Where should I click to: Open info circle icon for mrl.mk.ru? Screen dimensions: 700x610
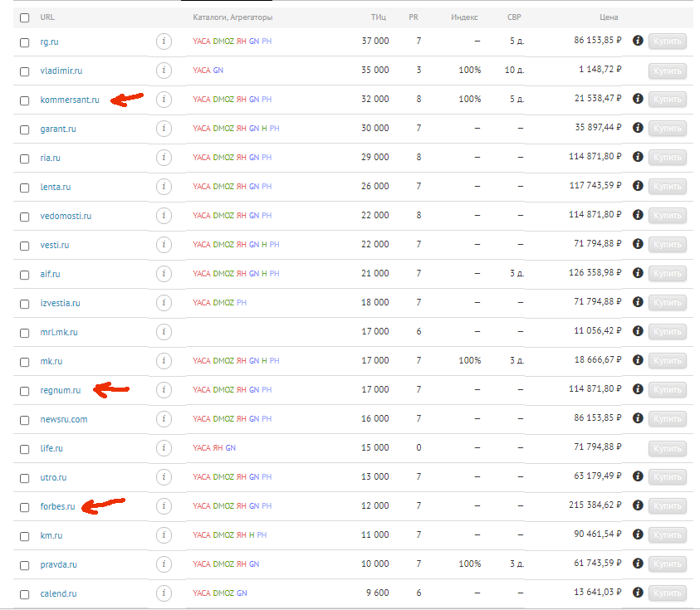[x=164, y=331]
